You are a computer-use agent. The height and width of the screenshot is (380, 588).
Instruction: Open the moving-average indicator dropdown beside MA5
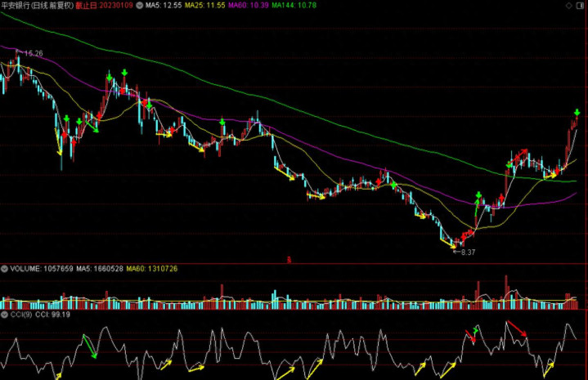(x=140, y=6)
